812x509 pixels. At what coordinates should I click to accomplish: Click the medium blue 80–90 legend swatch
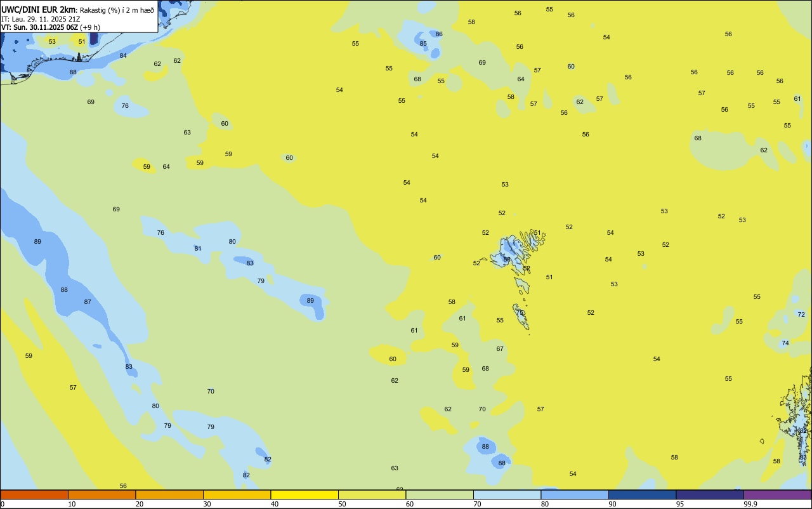[x=575, y=494]
